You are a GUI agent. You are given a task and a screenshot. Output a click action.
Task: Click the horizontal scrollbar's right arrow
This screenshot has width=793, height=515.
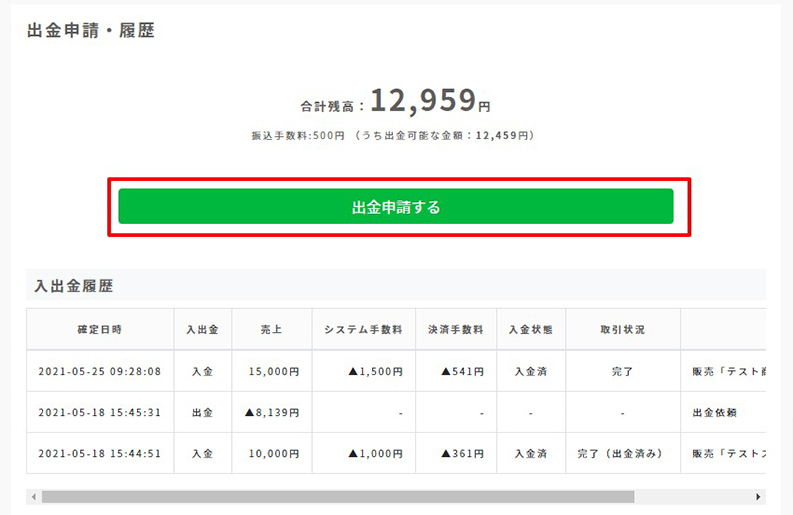(x=758, y=497)
